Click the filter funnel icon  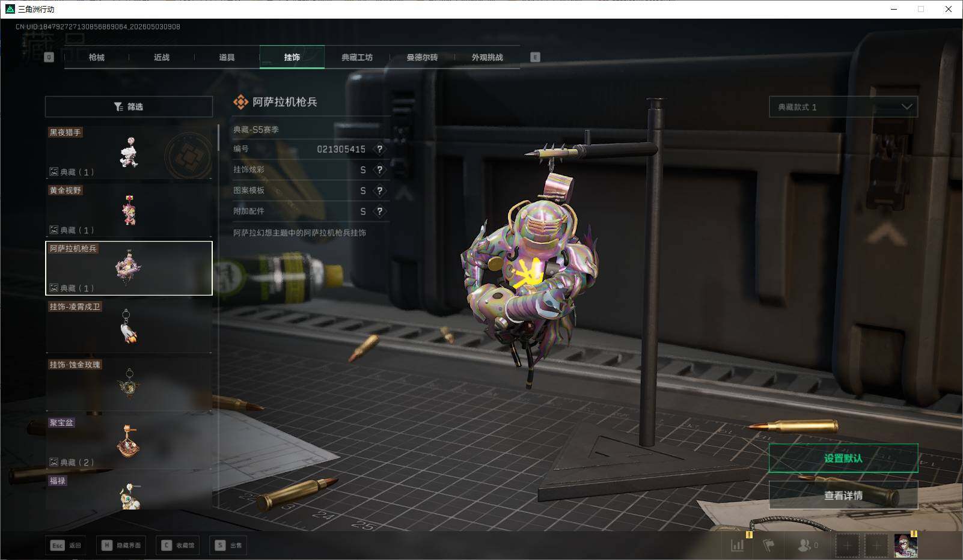click(118, 106)
